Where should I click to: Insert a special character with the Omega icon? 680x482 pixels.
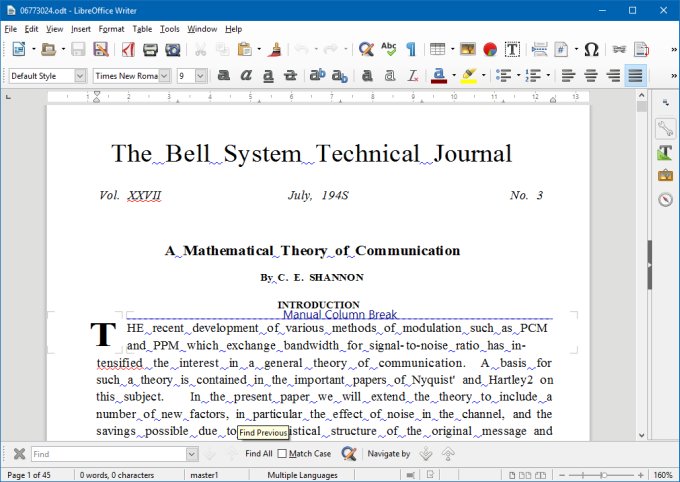coord(591,49)
